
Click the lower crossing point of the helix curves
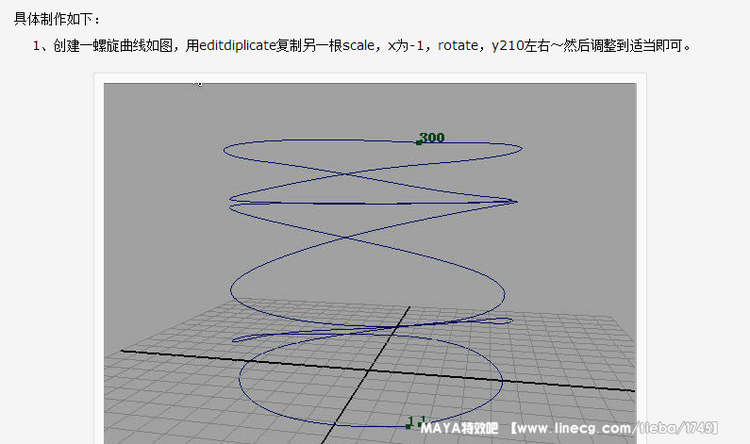[348, 238]
